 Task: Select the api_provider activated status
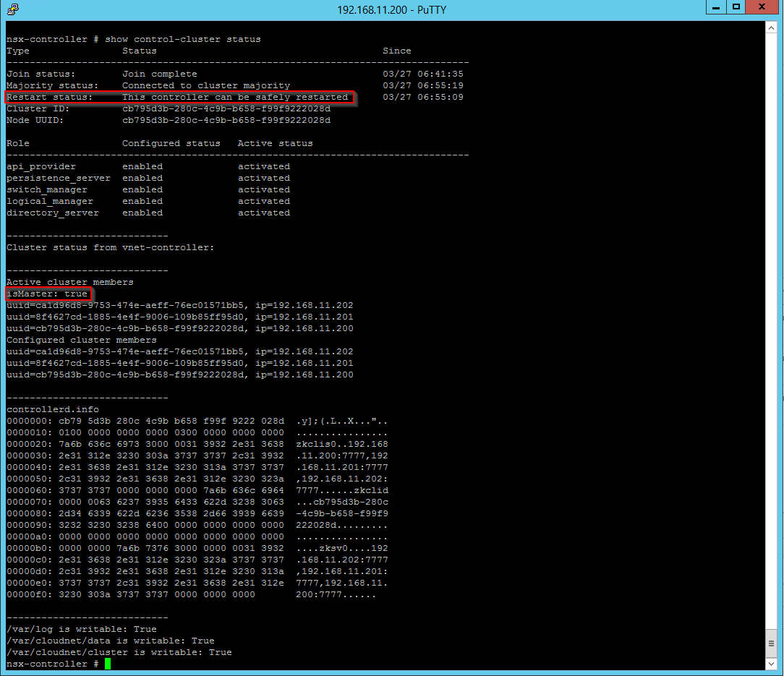tap(263, 166)
